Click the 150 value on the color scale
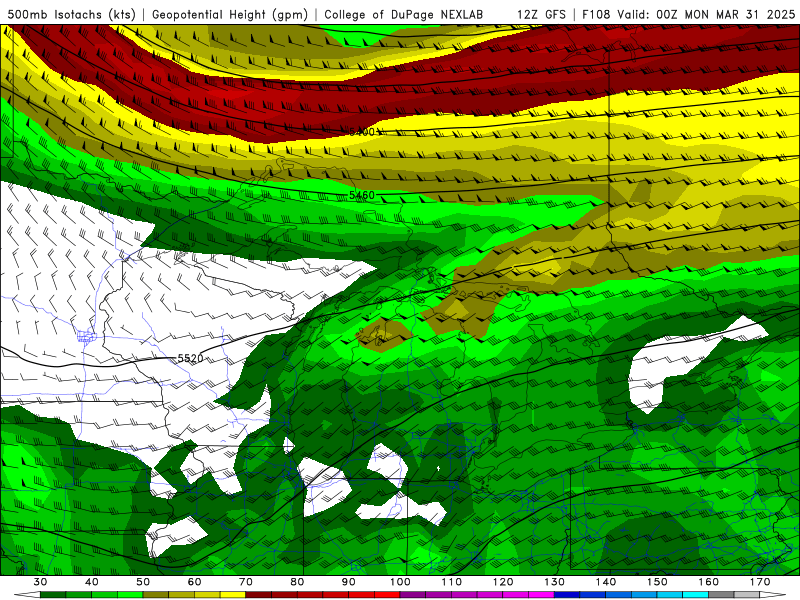The height and width of the screenshot is (600, 800). (658, 582)
